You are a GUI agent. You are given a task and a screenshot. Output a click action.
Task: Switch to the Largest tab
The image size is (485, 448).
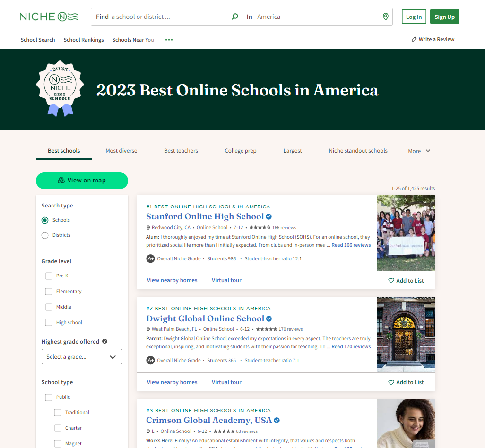[x=293, y=151]
